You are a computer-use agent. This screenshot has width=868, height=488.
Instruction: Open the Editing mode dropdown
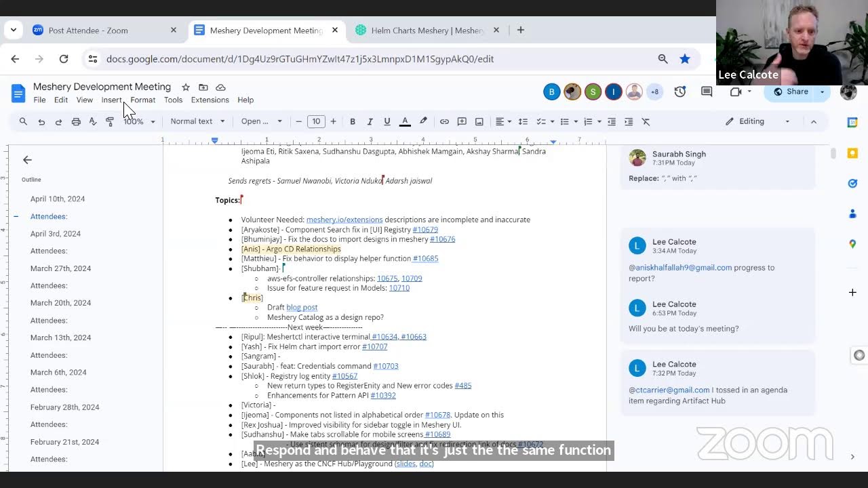tap(757, 121)
